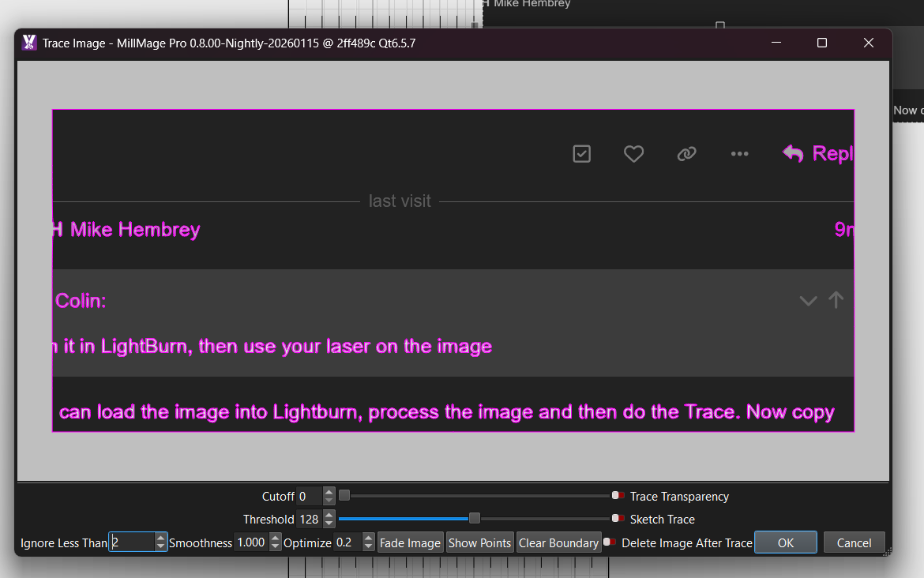
Task: Increment the Smoothness spinner value
Action: point(275,539)
